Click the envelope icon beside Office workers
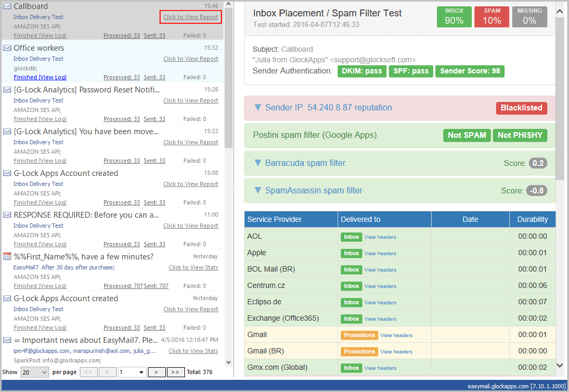 tap(7, 48)
